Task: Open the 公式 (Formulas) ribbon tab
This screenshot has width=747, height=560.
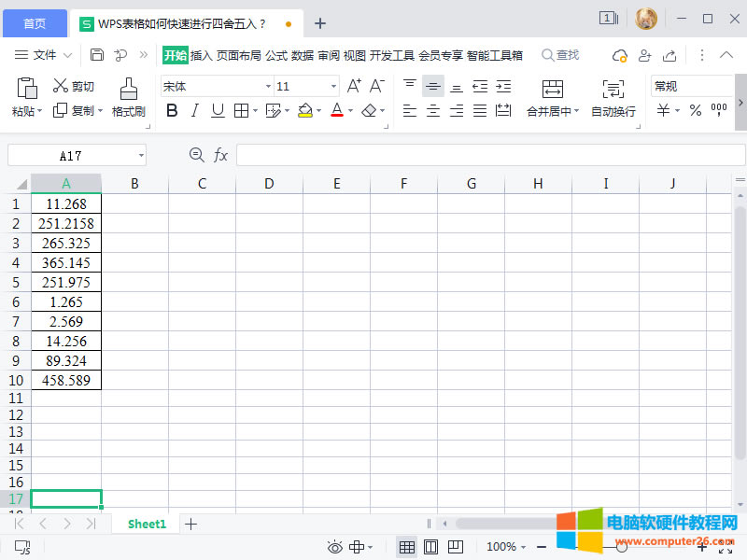Action: (276, 55)
